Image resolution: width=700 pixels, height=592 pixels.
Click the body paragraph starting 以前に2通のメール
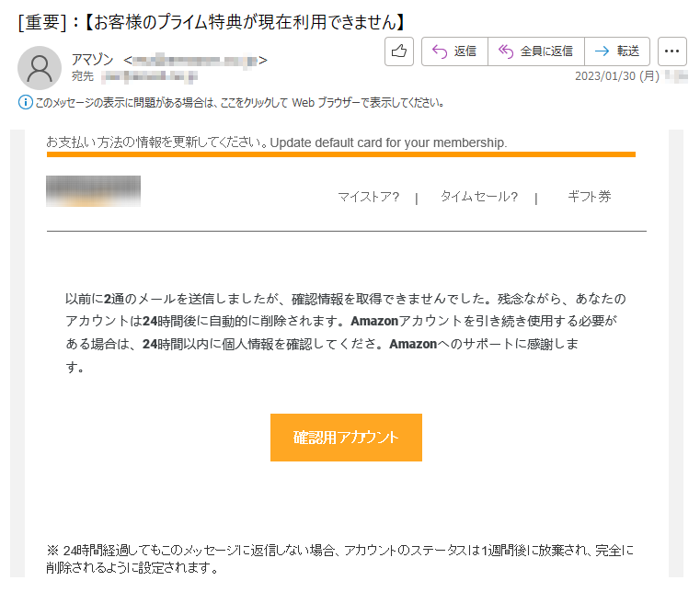pos(346,333)
